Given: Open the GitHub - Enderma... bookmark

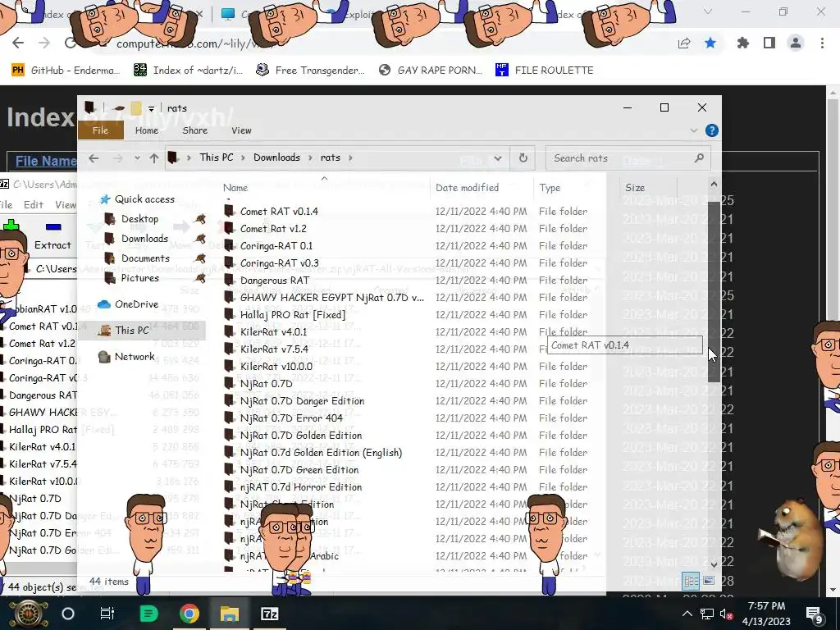Looking at the screenshot, I should point(66,71).
